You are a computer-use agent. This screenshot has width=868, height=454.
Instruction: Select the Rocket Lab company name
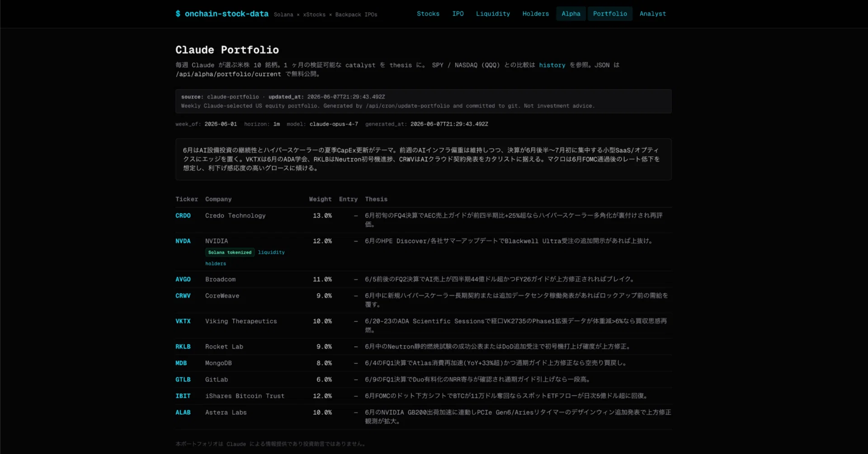224,346
